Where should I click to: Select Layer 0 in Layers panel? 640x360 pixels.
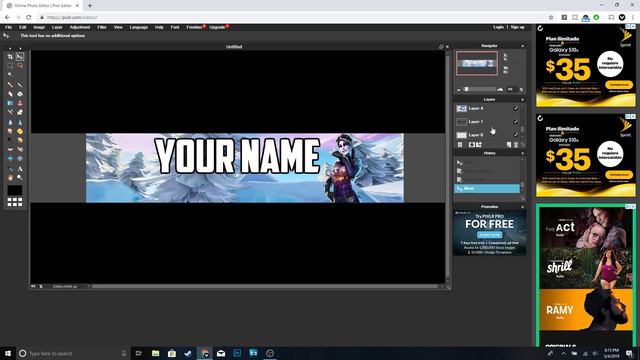click(487, 135)
